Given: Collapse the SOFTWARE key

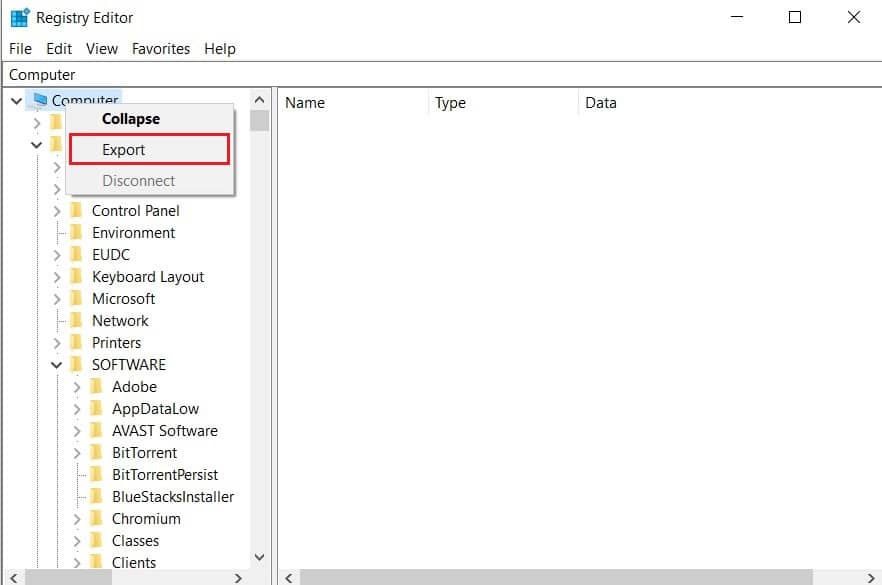Looking at the screenshot, I should [57, 365].
